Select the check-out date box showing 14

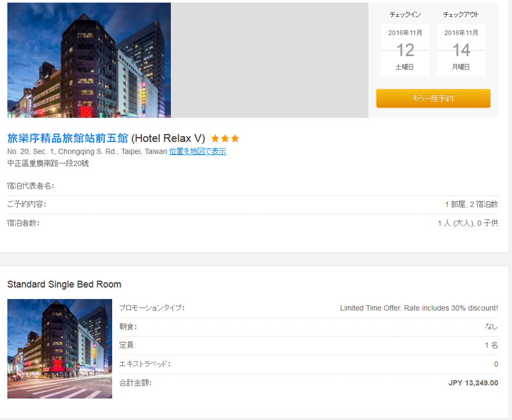[x=461, y=51]
